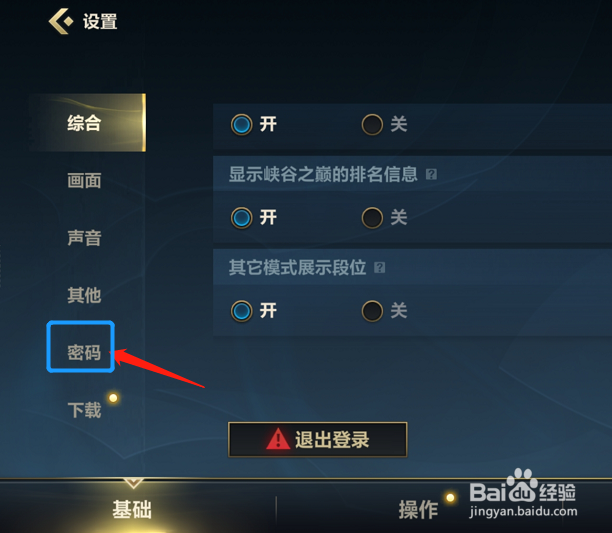Select 开 in the first setting row

[x=242, y=124]
